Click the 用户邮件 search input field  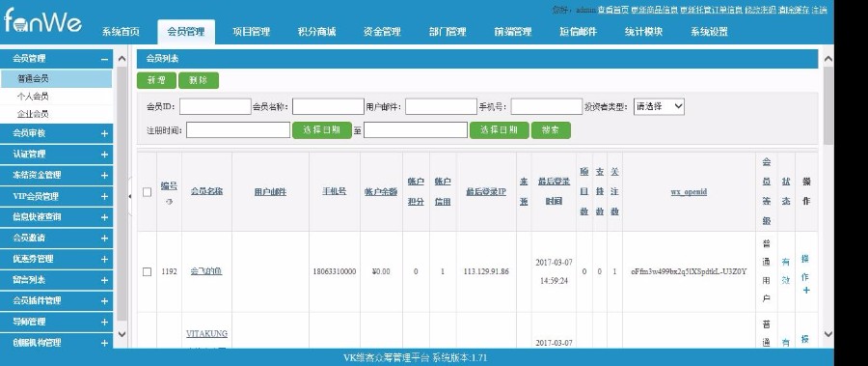coord(441,106)
